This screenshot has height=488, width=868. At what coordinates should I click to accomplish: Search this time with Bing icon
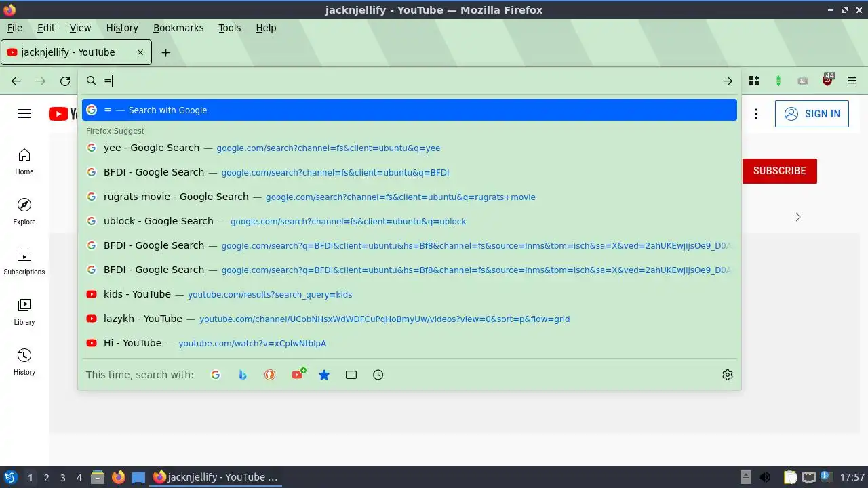[243, 375]
